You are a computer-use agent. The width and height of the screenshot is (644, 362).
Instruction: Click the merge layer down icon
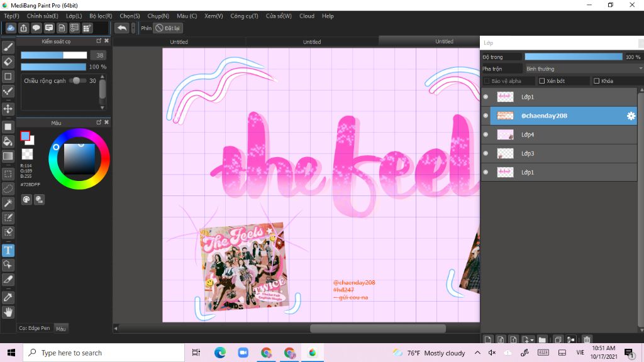571,339
